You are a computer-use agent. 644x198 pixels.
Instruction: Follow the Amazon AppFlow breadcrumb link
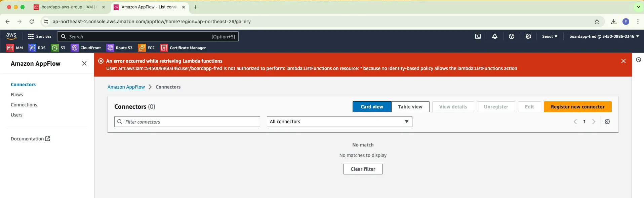pyautogui.click(x=126, y=87)
